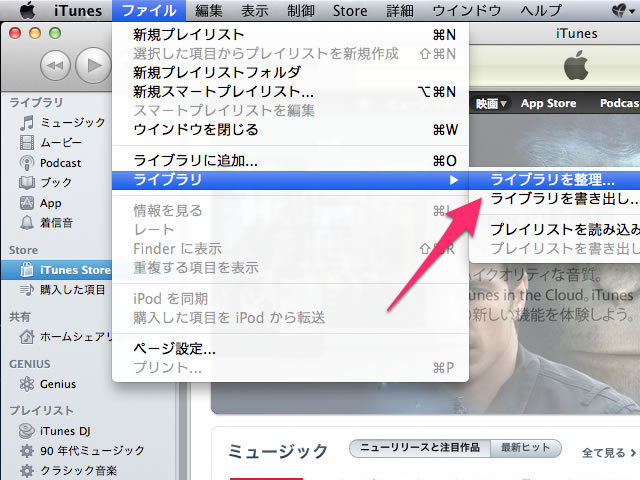Select ニューリリースと注目作品 segment

pyautogui.click(x=420, y=448)
